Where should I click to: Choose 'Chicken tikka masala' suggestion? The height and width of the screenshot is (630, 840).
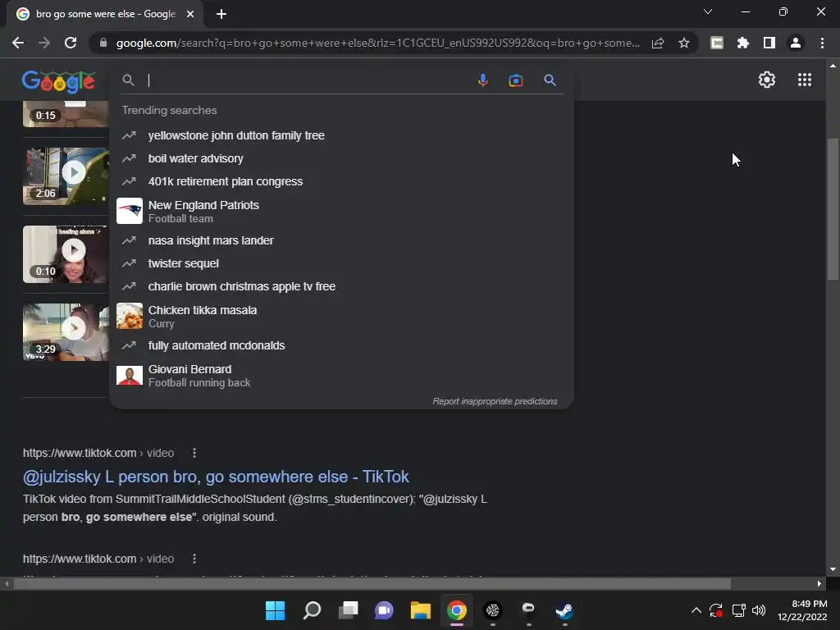point(342,316)
